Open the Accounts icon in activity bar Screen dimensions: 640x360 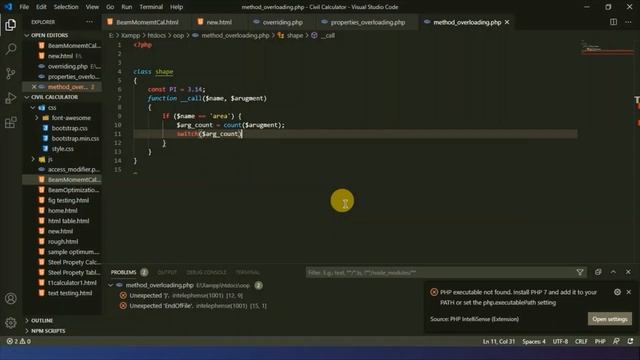11,298
